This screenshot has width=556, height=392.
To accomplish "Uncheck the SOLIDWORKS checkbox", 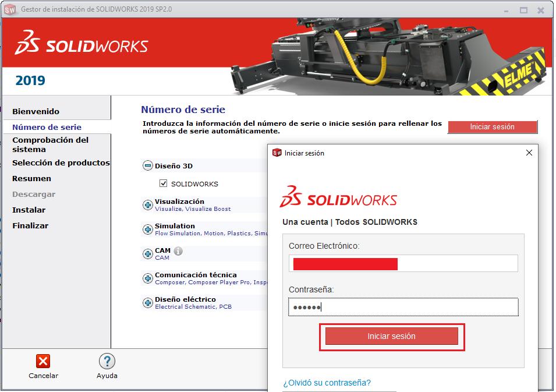I will click(x=163, y=183).
